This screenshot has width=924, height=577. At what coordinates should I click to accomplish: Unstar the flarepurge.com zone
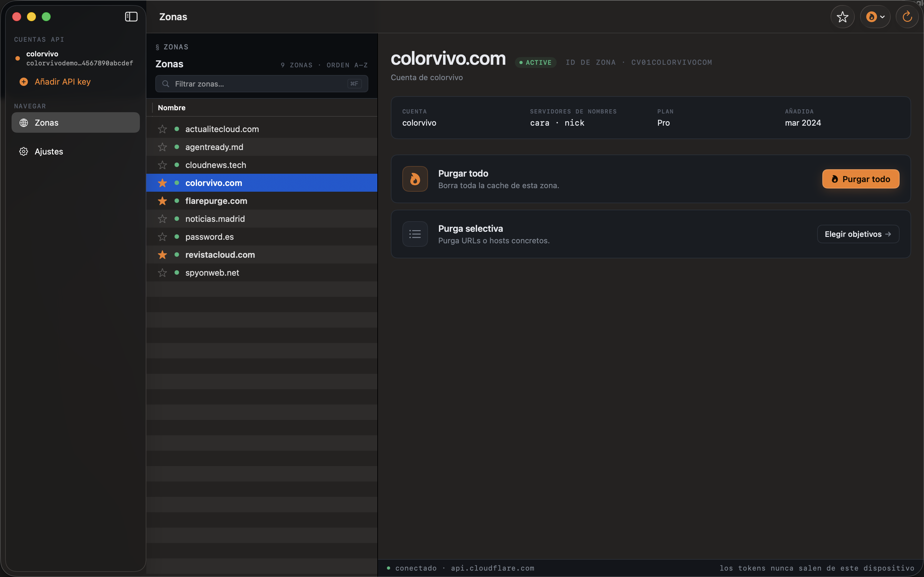[162, 201]
